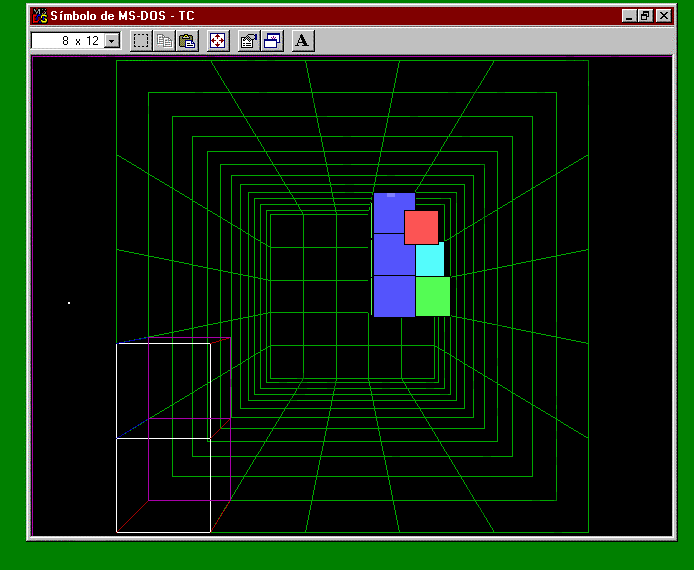The width and height of the screenshot is (694, 570).
Task: Open the 8 x 12 font size dropdown arrow
Action: 112,41
